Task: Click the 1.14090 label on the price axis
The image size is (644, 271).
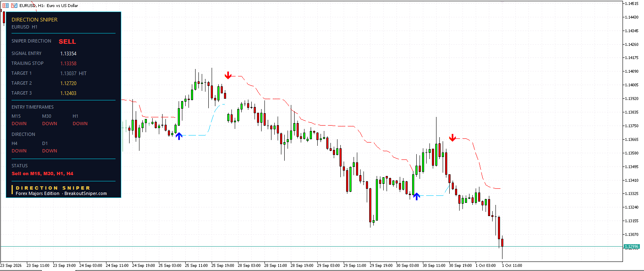Action: 632,71
